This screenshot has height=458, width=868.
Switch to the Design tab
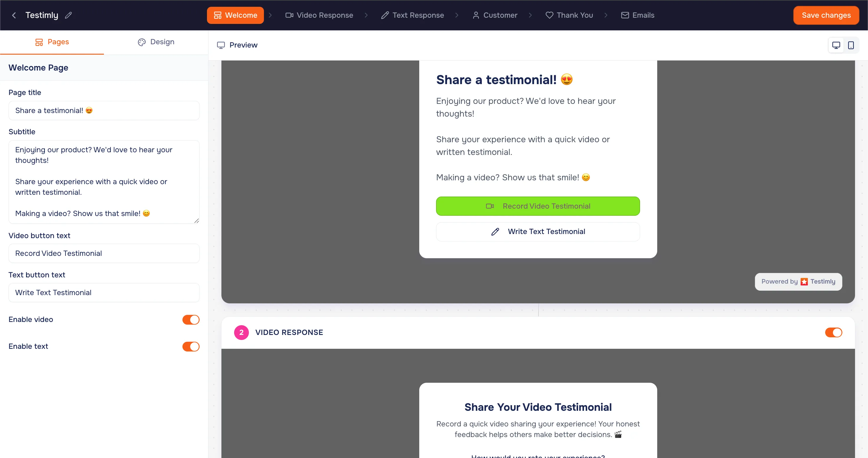(156, 42)
